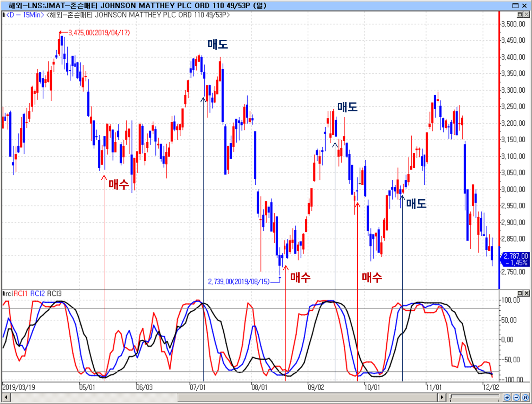
Task: Click the blue A auto-fit icon
Action: pos(525,397)
